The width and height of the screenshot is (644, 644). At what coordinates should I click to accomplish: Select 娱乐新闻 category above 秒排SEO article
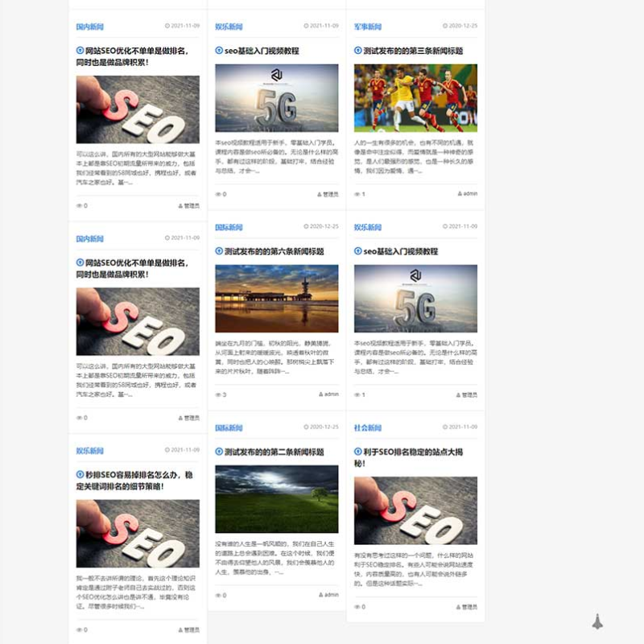pyautogui.click(x=90, y=451)
